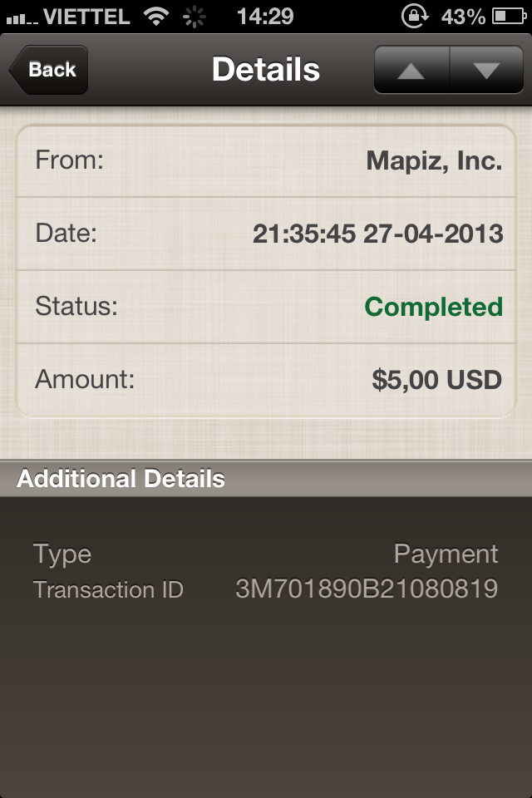Select the From Mapiz, Inc. row
This screenshot has width=532, height=798.
click(266, 160)
